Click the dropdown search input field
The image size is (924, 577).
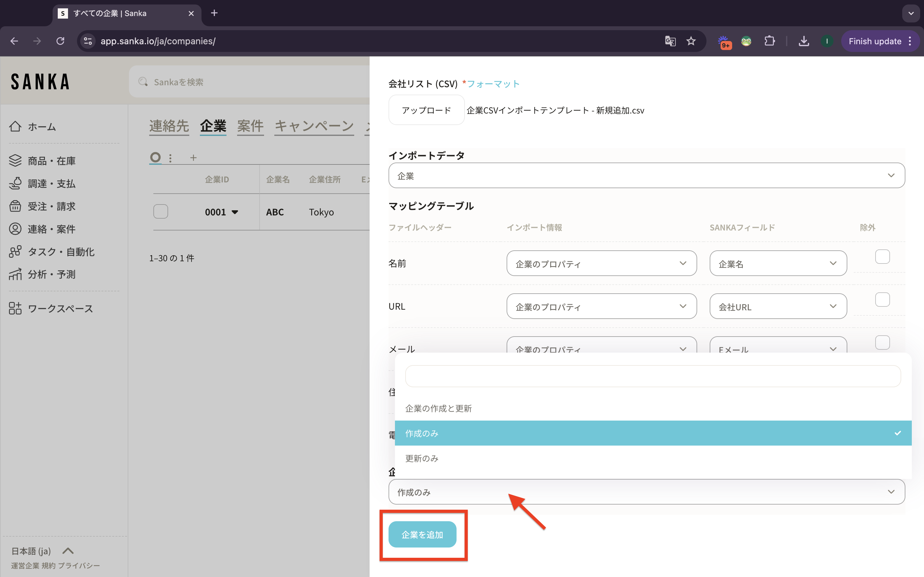click(653, 376)
